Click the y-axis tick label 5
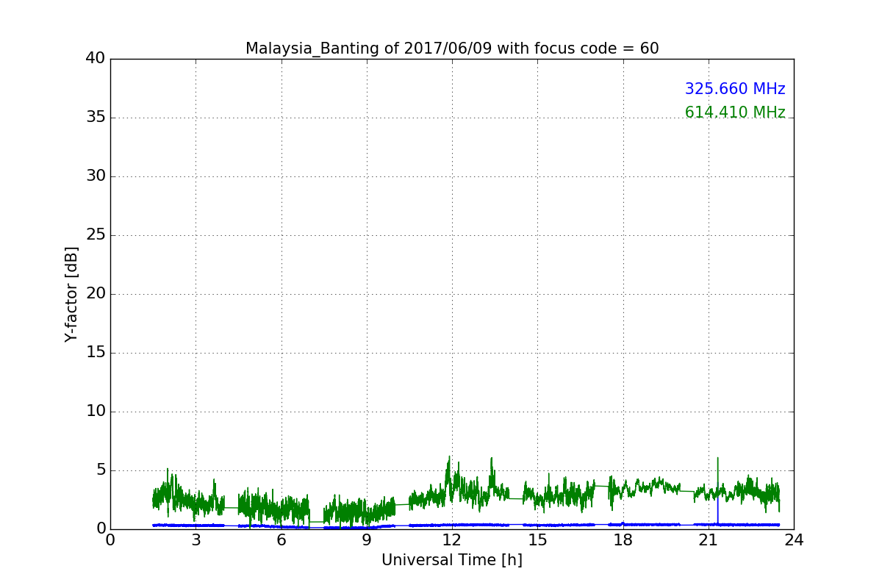Image resolution: width=882 pixels, height=588 pixels. (101, 470)
